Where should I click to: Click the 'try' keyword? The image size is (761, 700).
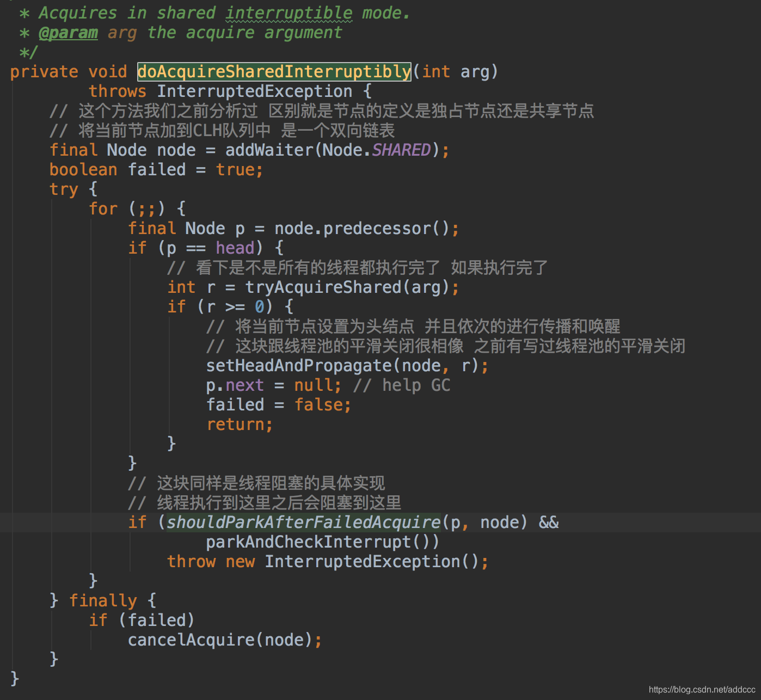coord(64,189)
